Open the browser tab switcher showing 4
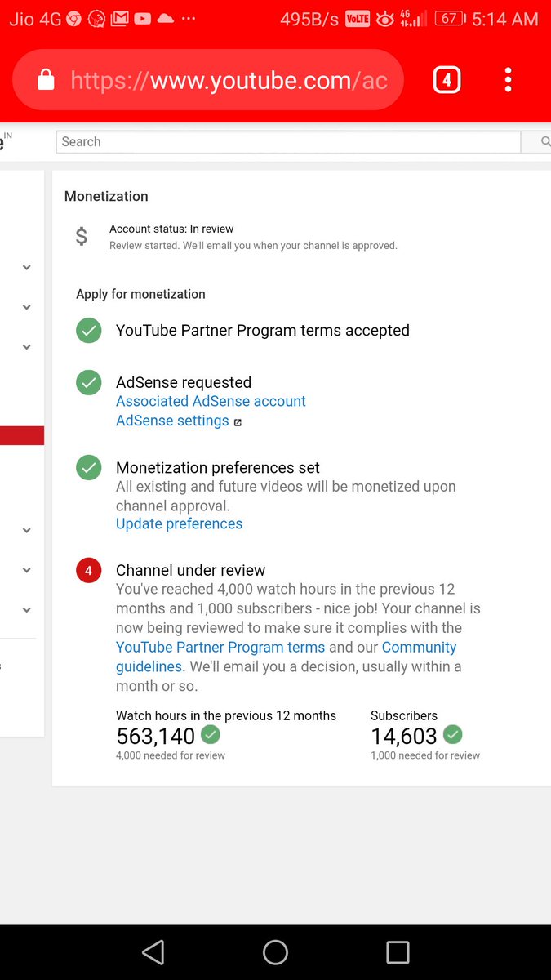Viewport: 551px width, 980px height. 447,80
